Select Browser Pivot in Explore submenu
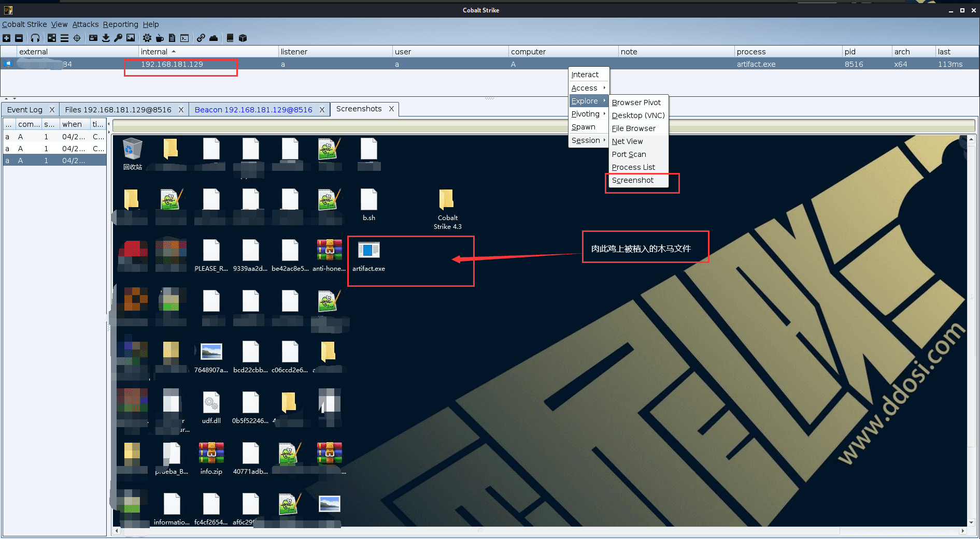The height and width of the screenshot is (539, 980). coord(638,103)
